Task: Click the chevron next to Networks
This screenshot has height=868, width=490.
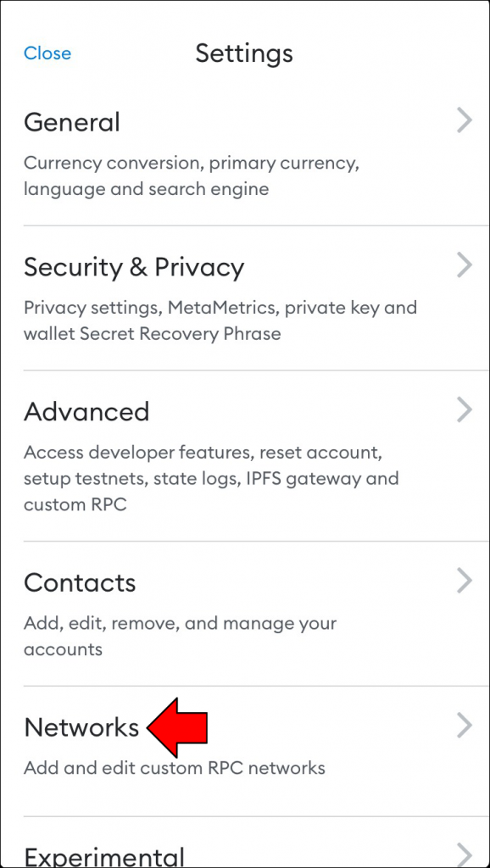Action: click(465, 726)
